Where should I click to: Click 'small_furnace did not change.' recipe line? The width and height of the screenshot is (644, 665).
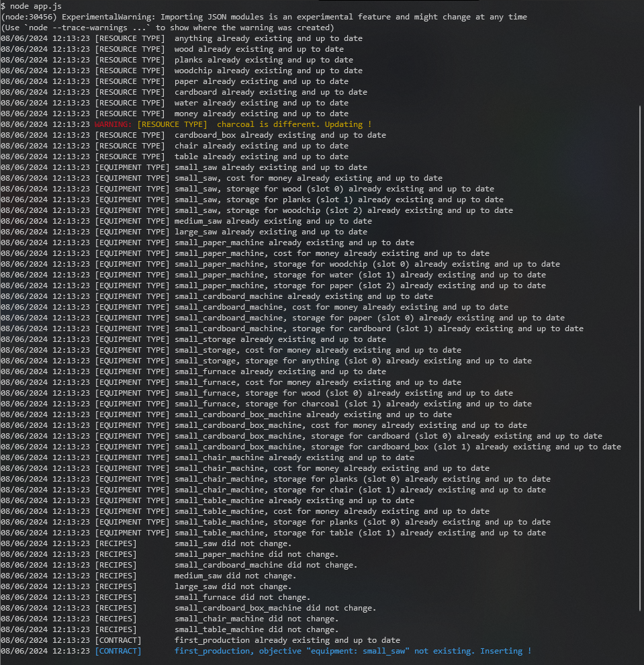(156, 597)
